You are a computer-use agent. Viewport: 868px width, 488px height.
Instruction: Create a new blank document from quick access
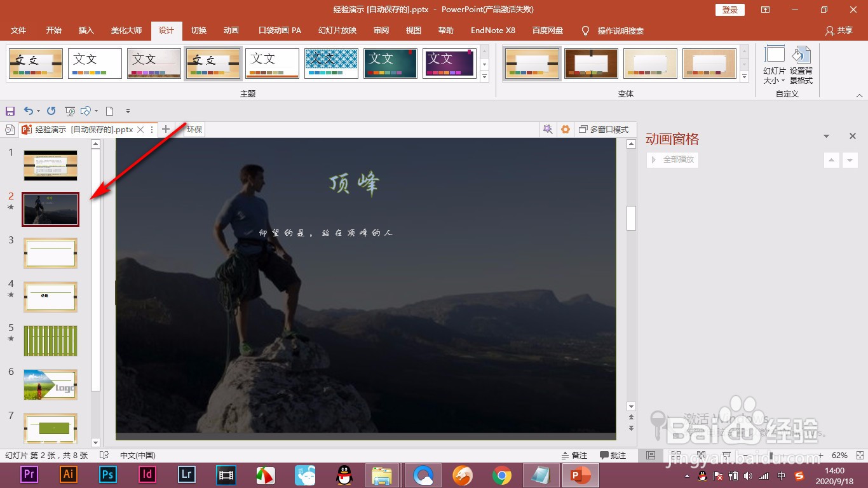(109, 111)
